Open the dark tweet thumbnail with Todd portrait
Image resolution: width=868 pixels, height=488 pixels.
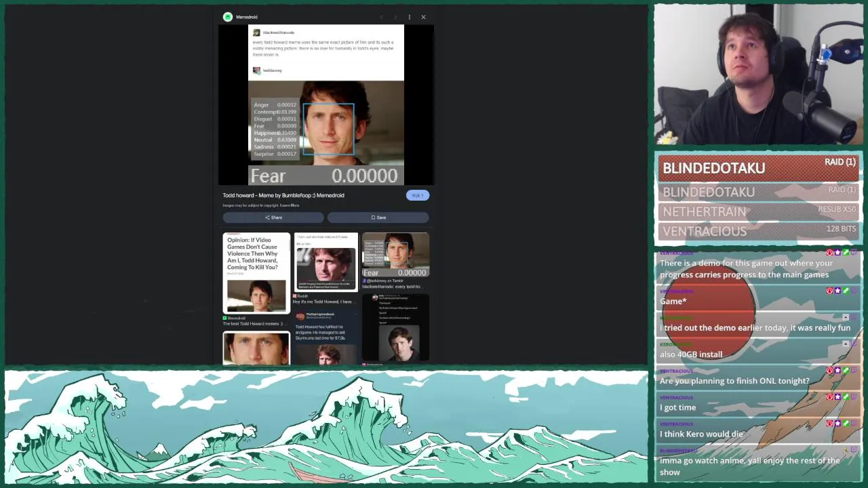(x=395, y=328)
